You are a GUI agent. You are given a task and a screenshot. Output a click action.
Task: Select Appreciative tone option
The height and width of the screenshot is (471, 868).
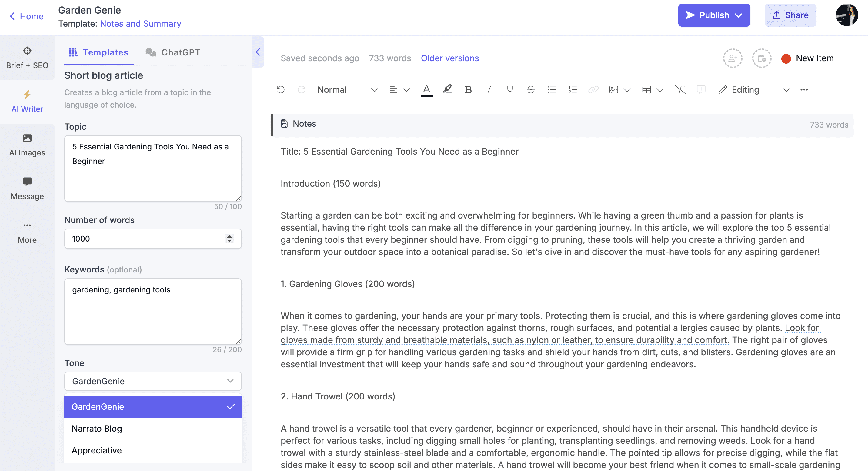pos(153,450)
